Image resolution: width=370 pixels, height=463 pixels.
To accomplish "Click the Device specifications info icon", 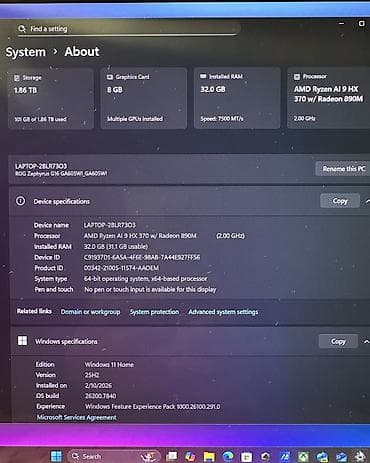I will click(x=20, y=201).
